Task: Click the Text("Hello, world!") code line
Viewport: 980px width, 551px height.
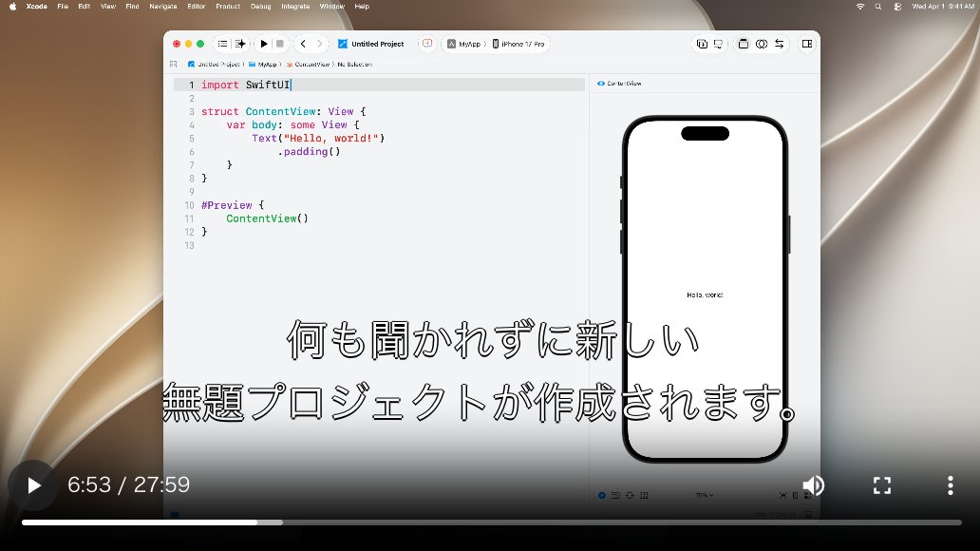Action: [318, 138]
